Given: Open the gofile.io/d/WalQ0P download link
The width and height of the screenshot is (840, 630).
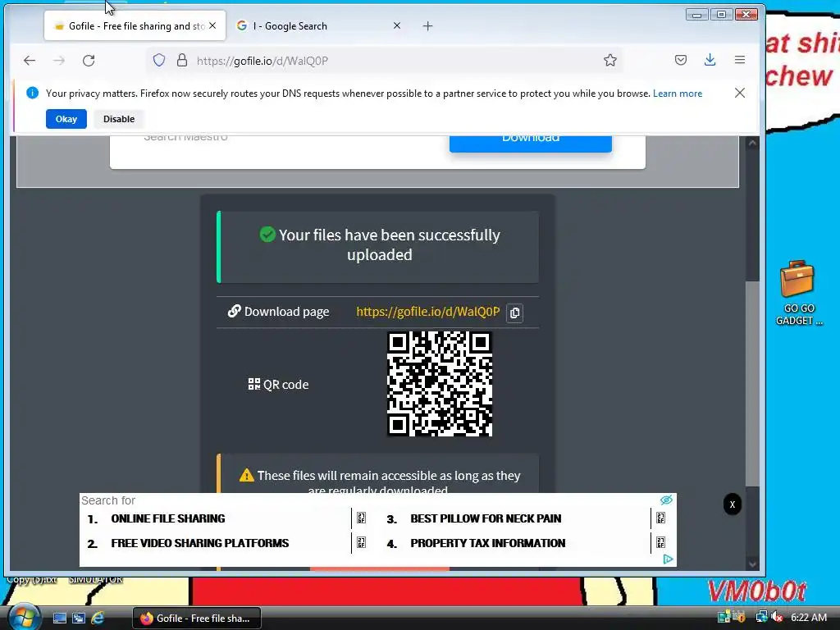Looking at the screenshot, I should point(428,312).
